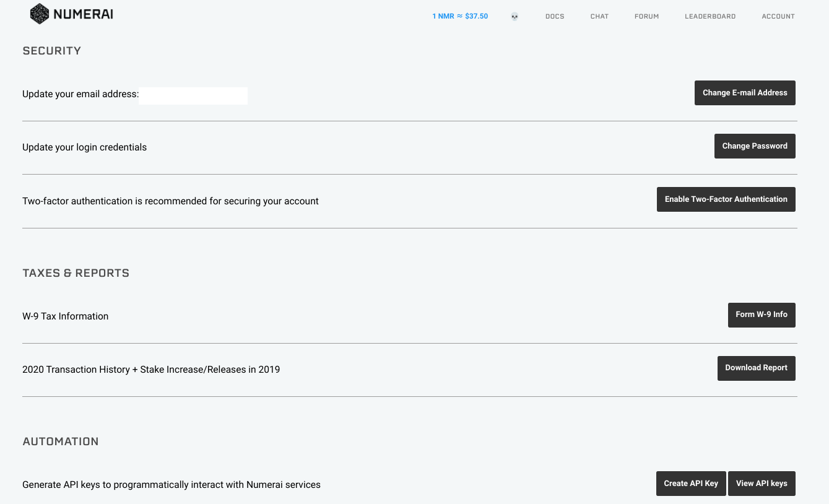Click the NUMERAI brand name text
The image size is (829, 504).
click(x=83, y=14)
